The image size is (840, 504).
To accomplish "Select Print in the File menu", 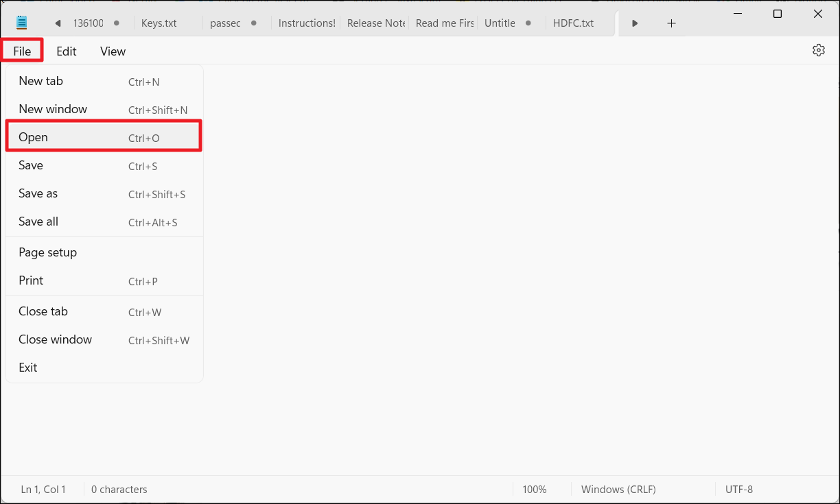I will point(104,280).
